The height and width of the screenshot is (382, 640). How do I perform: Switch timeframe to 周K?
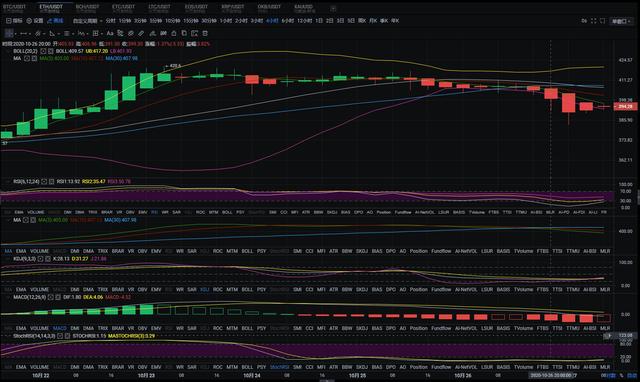[x=362, y=20]
